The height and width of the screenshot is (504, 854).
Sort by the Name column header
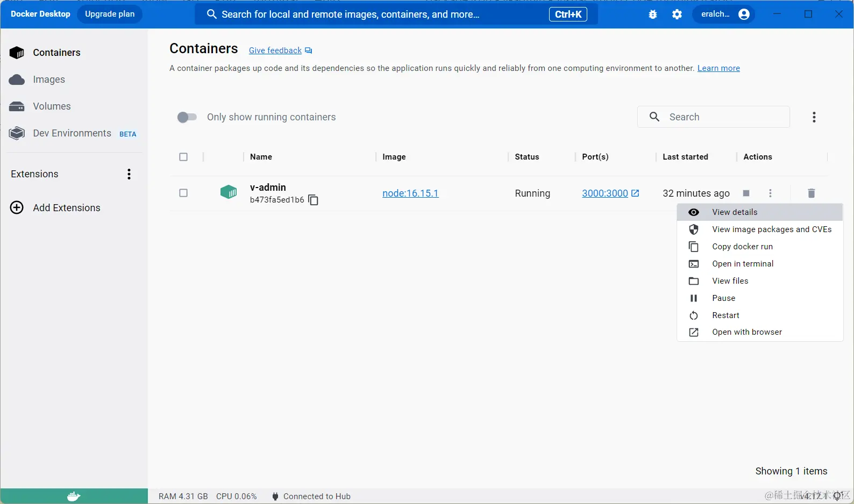pyautogui.click(x=261, y=157)
